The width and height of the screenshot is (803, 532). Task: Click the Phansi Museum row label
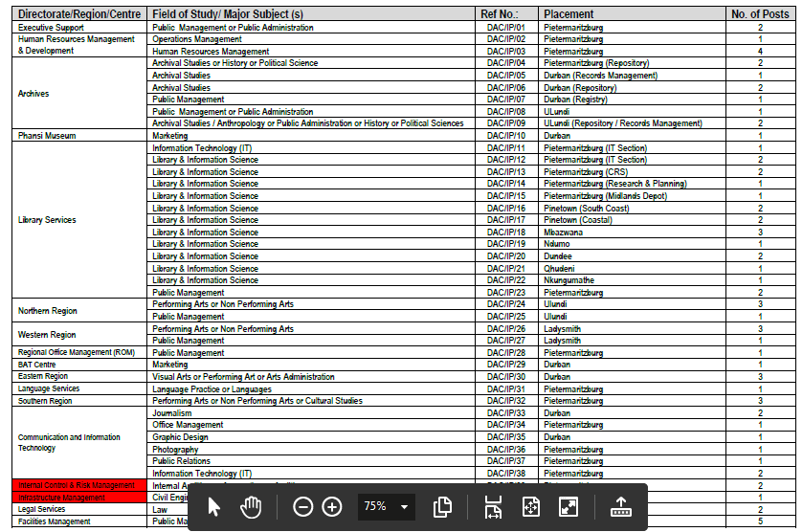[47, 136]
